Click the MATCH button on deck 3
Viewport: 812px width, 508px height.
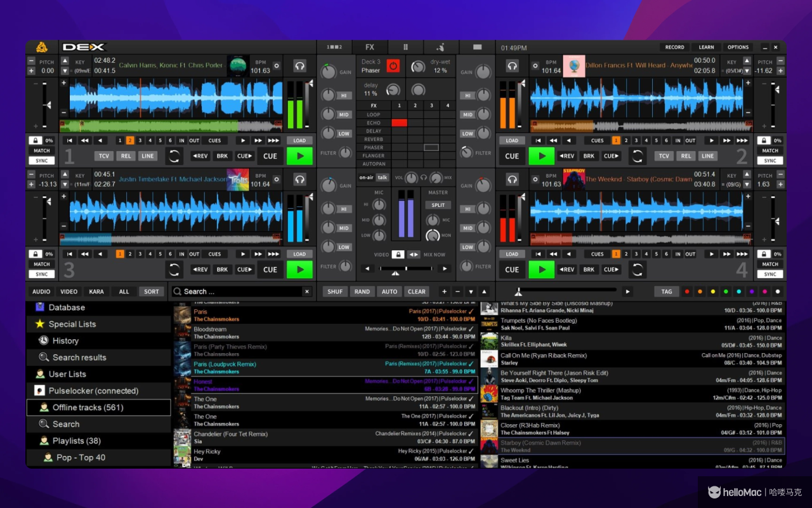pos(42,264)
